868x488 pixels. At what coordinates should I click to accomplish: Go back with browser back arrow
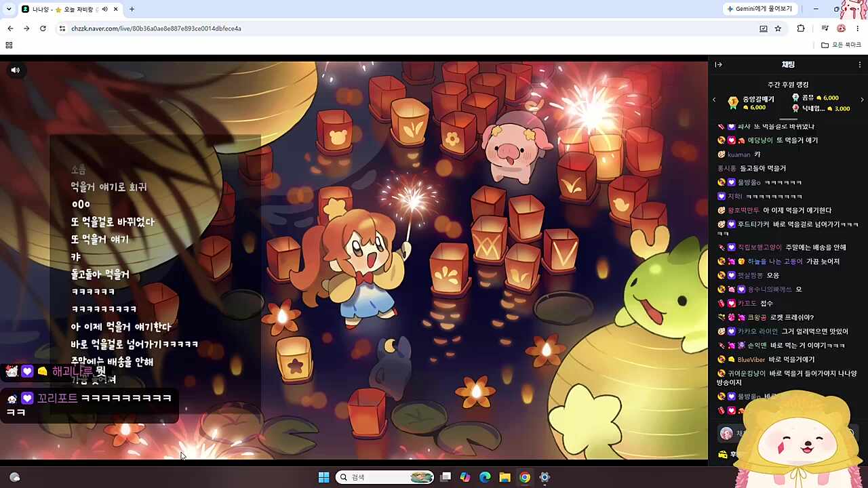point(10,28)
